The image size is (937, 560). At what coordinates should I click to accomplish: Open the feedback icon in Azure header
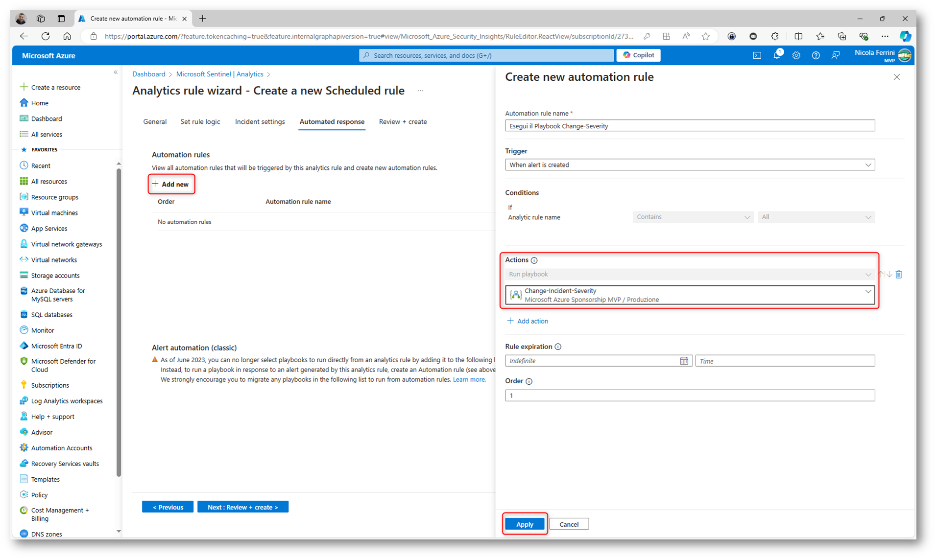pos(836,55)
